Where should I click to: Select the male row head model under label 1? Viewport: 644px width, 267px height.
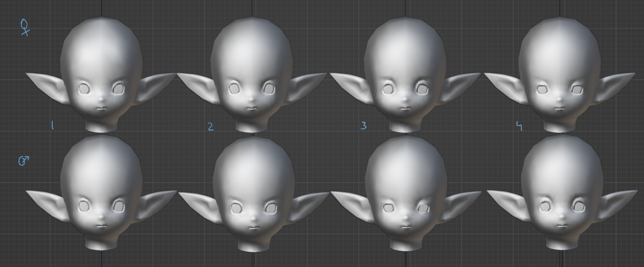coord(101,193)
